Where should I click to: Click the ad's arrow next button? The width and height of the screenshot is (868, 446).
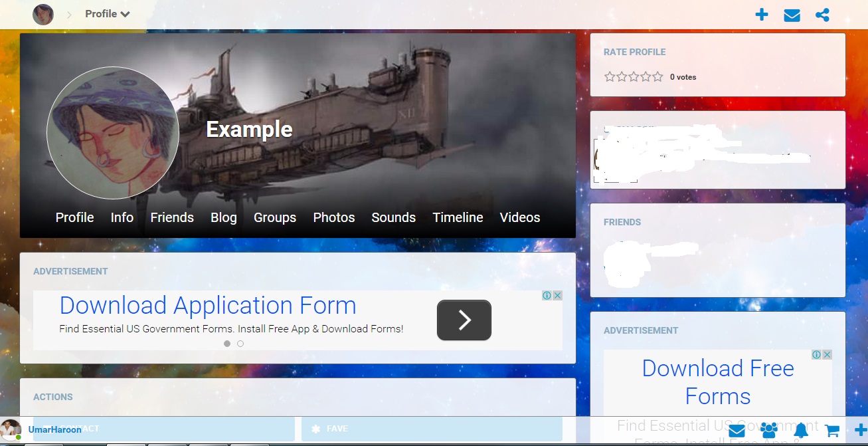(464, 320)
